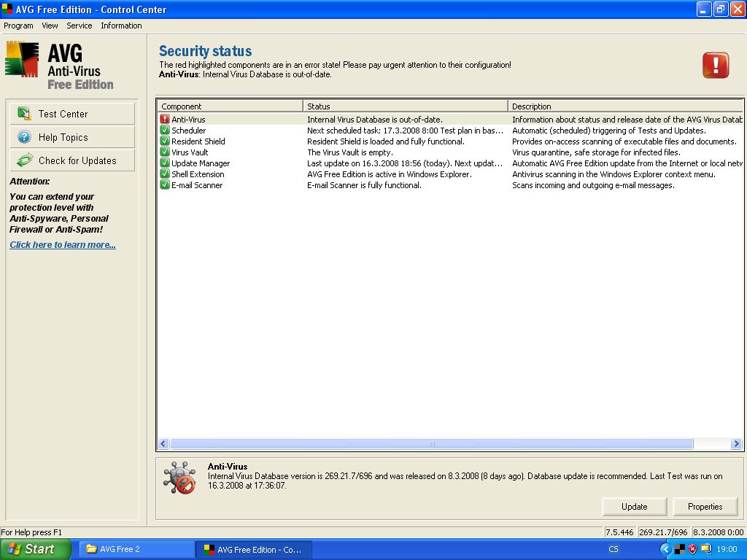This screenshot has width=747, height=560.
Task: Open the Program menu
Action: pos(18,26)
